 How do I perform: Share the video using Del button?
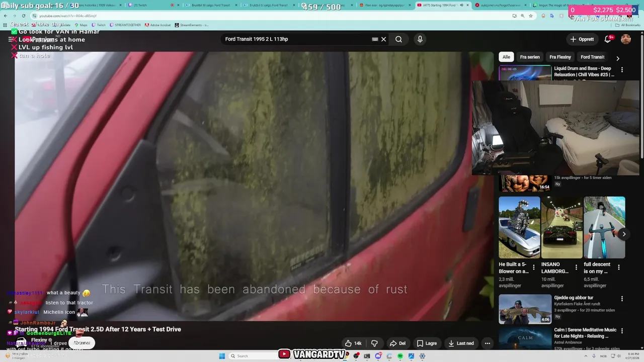pos(397,343)
